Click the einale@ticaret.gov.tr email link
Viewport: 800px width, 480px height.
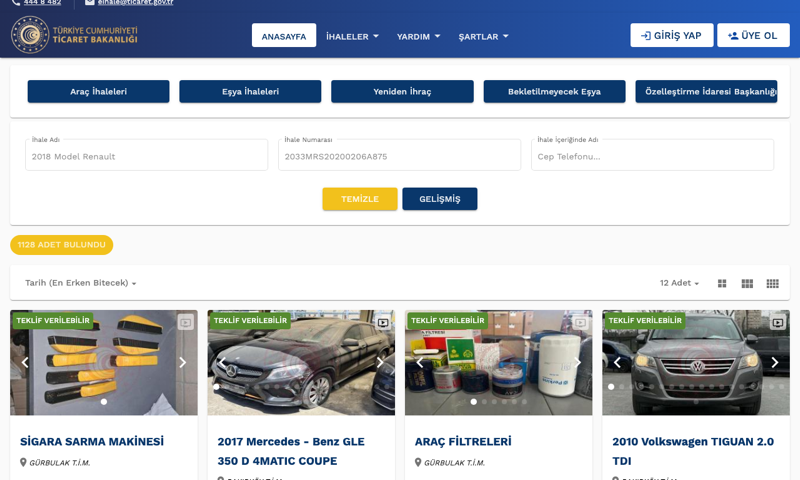[136, 2]
